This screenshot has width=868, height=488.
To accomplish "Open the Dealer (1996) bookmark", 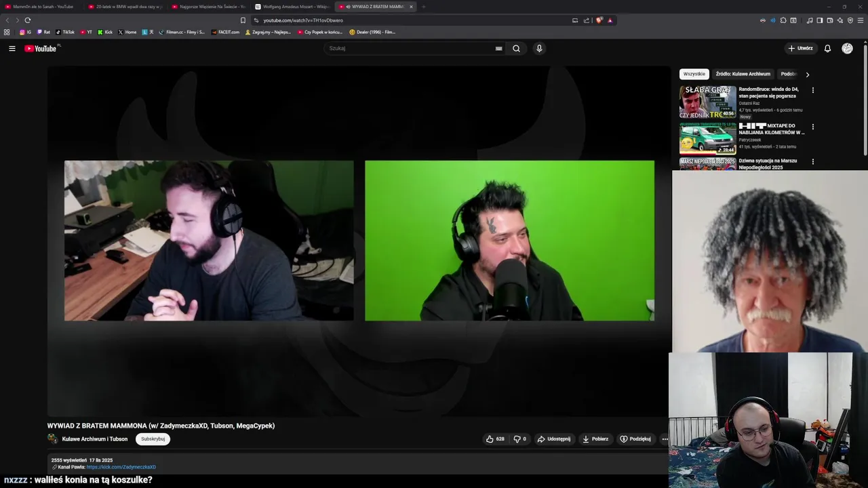I will [x=372, y=32].
